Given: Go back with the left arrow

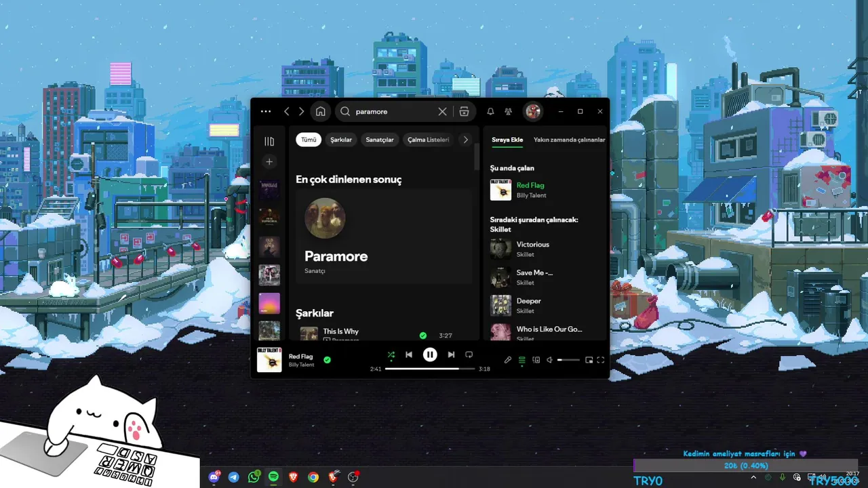Looking at the screenshot, I should click(x=287, y=112).
